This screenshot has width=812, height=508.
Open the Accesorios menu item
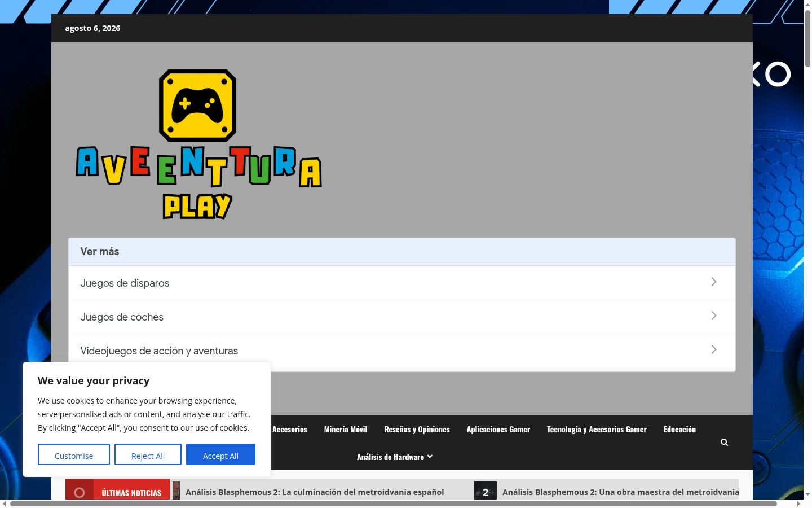tap(290, 430)
